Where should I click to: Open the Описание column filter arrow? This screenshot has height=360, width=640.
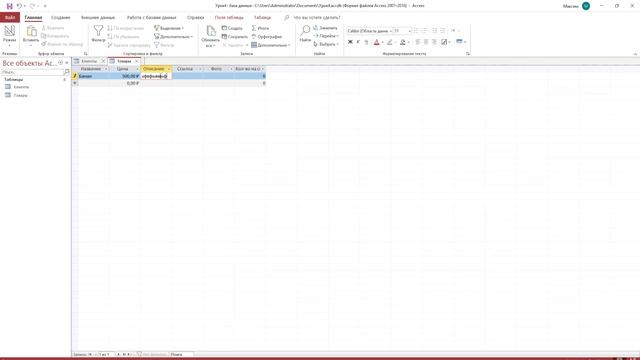point(169,69)
